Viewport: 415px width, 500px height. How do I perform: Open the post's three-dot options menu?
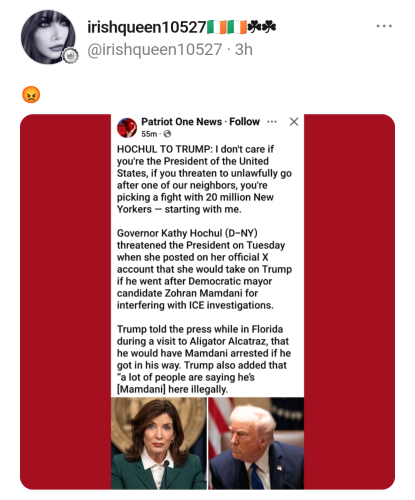click(x=384, y=26)
